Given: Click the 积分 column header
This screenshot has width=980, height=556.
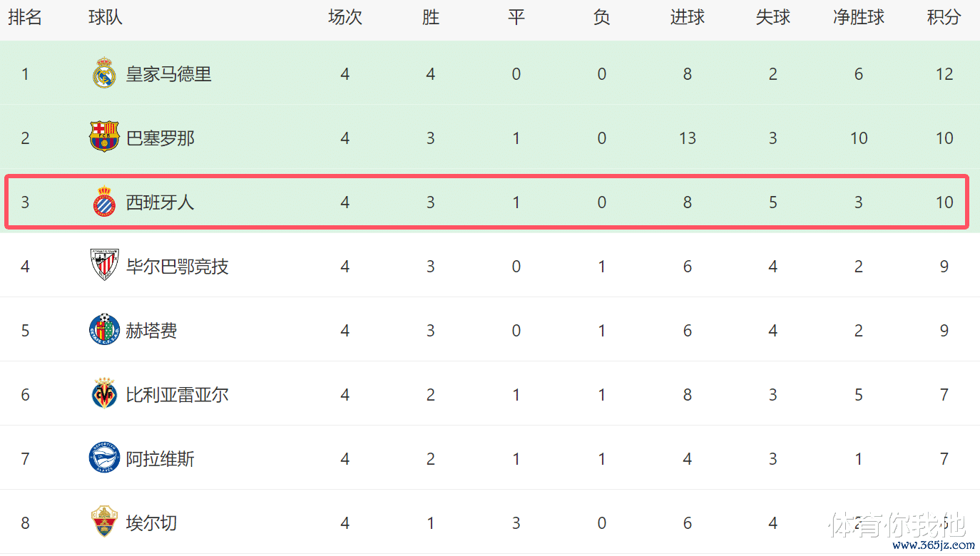Looking at the screenshot, I should click(x=944, y=18).
